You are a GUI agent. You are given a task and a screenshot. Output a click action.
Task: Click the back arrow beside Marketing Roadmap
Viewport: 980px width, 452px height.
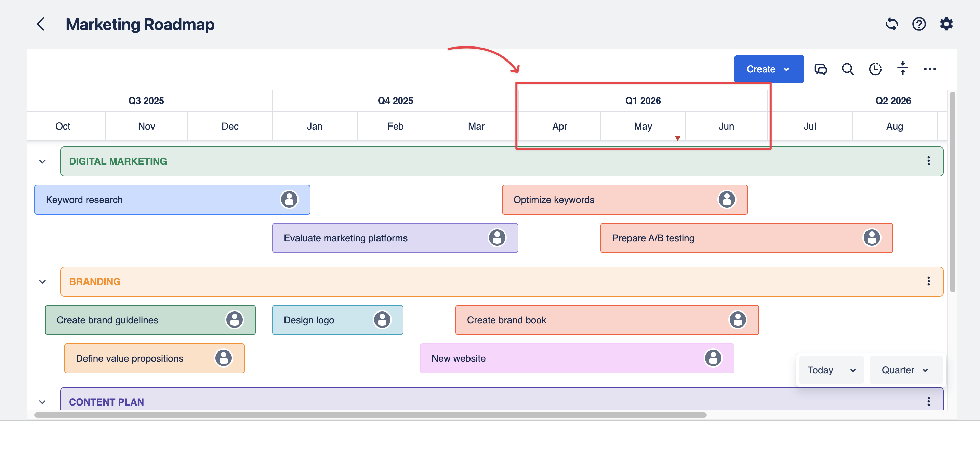41,24
